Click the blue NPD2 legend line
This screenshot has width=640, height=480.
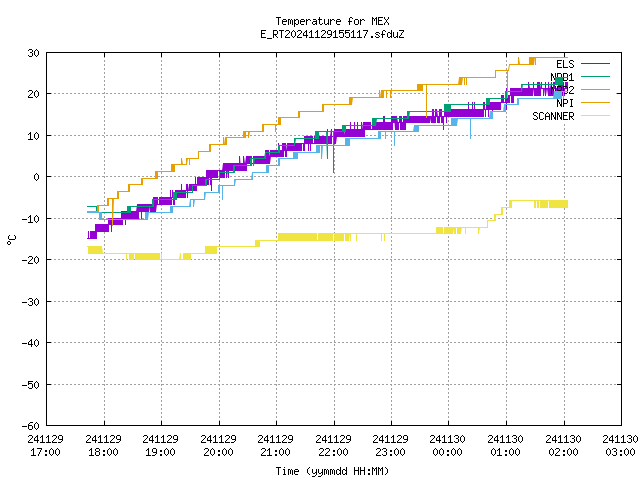[x=595, y=89]
